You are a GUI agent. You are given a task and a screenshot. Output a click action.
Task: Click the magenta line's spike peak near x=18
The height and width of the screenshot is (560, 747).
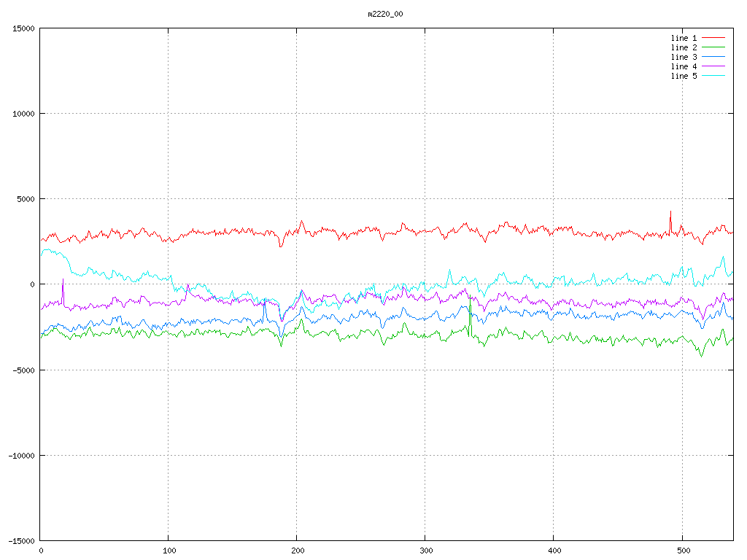coord(63,279)
